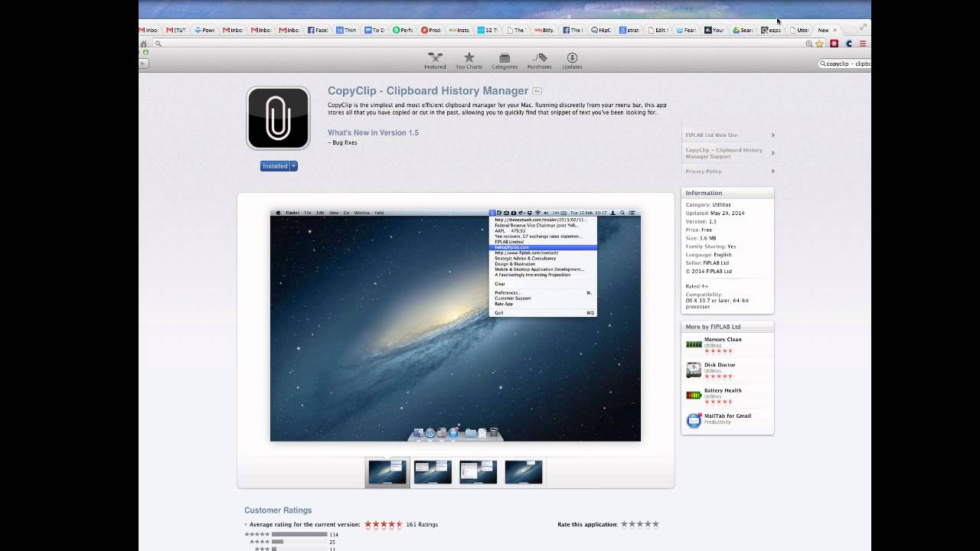
Task: Switch to the Chrome Bitly tab
Action: (x=545, y=30)
